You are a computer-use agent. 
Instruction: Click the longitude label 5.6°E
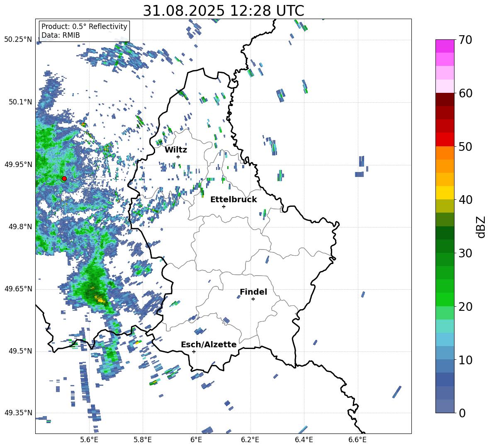pos(89,440)
